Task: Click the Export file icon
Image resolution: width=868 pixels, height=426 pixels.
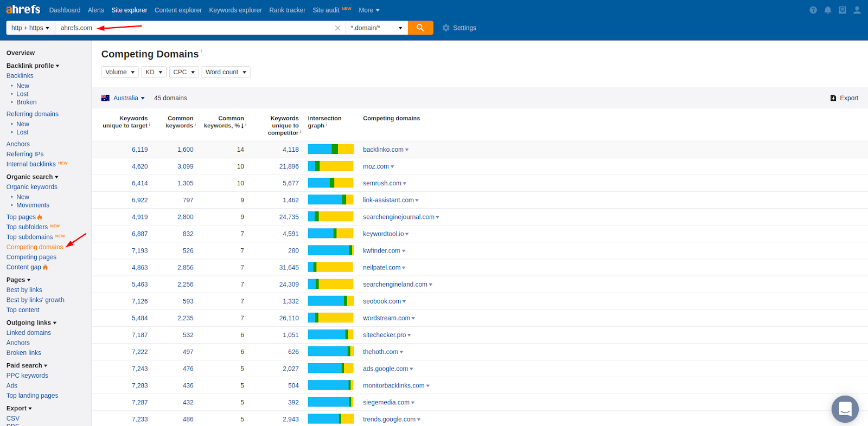Action: (833, 98)
